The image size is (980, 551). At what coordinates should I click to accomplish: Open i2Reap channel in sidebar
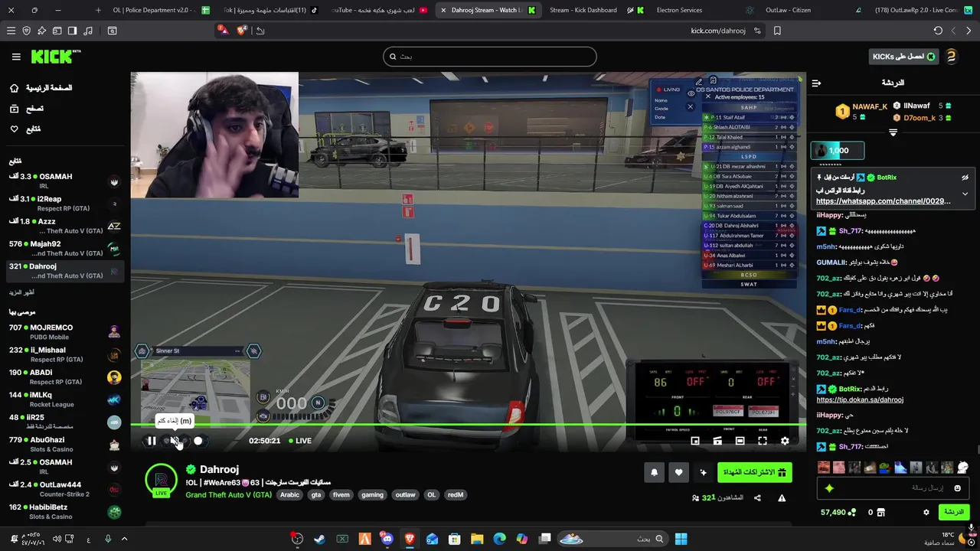point(64,204)
